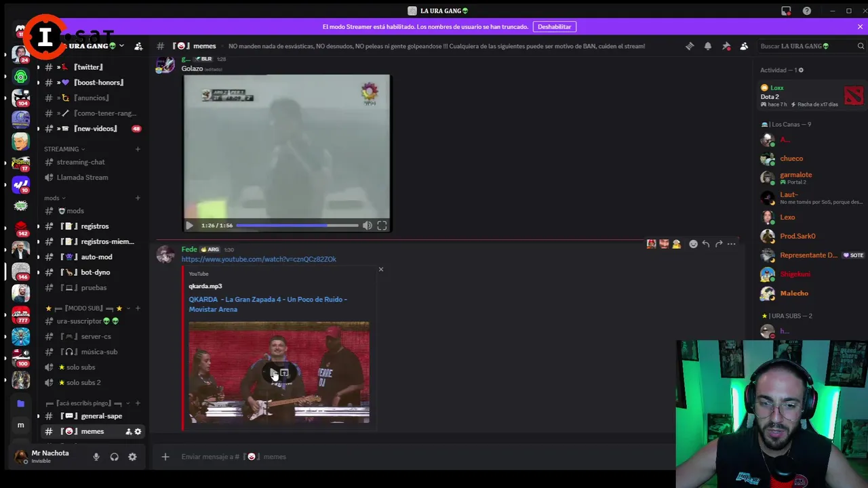The width and height of the screenshot is (868, 488).
Task: Add reaction with the smiley icon on Fede's message
Action: [x=693, y=244]
